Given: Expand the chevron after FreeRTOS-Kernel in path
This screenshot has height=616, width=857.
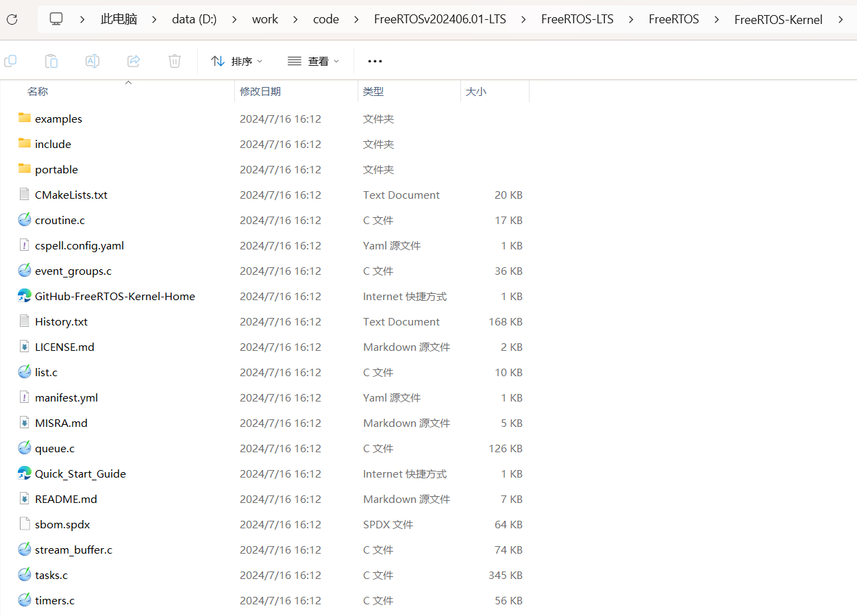Looking at the screenshot, I should [840, 19].
